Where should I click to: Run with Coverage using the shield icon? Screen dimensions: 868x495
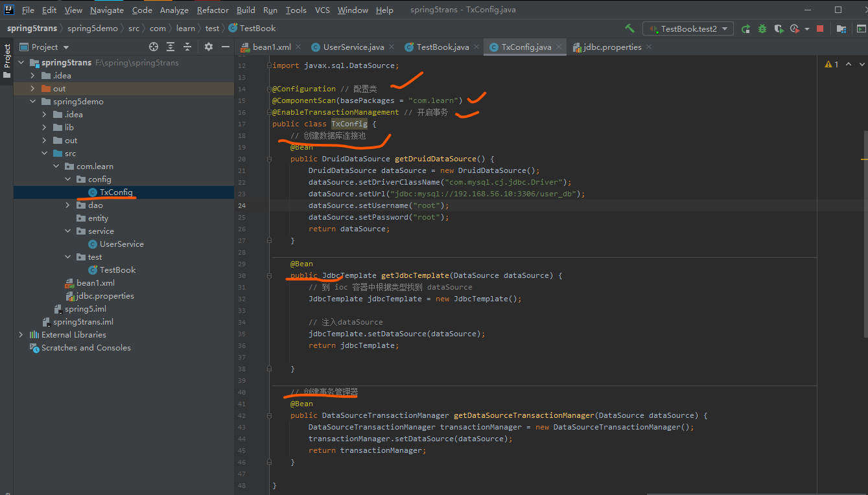click(x=779, y=29)
